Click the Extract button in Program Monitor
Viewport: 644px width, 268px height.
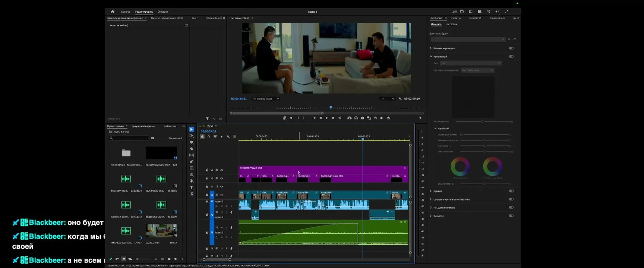click(x=356, y=118)
